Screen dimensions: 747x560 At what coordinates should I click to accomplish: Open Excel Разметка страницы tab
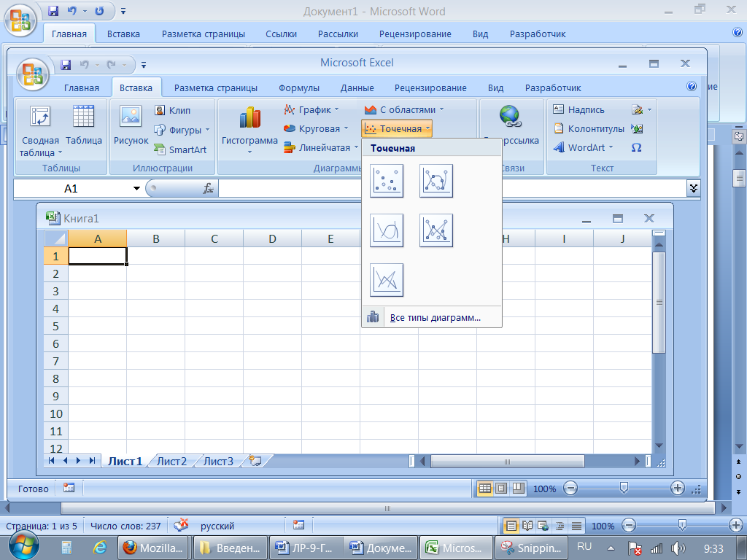(x=215, y=87)
